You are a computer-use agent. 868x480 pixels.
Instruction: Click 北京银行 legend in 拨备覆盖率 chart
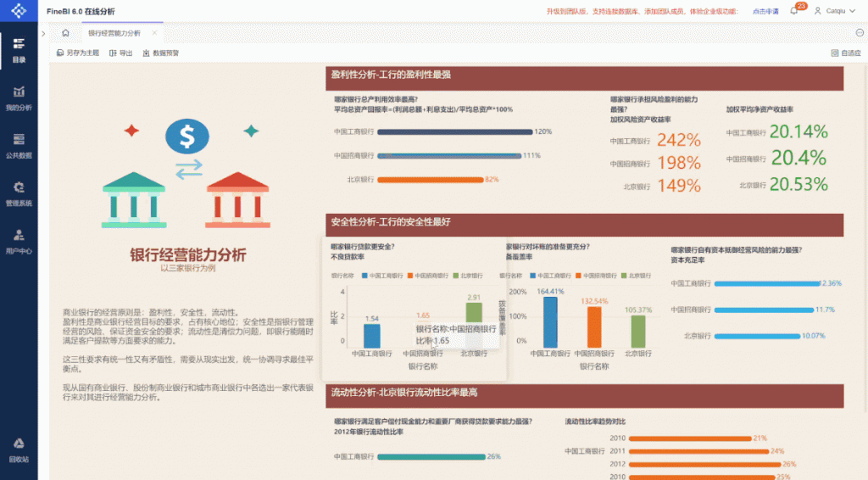point(636,276)
